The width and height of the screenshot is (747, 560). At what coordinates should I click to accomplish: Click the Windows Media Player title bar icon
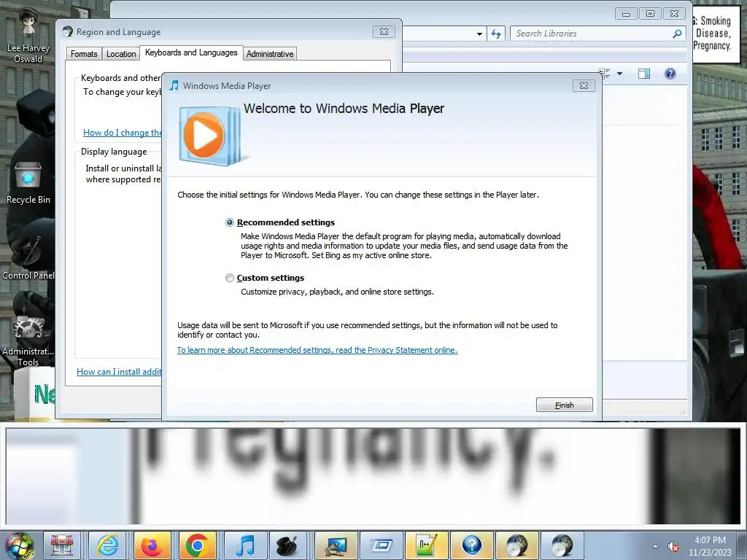pyautogui.click(x=174, y=86)
